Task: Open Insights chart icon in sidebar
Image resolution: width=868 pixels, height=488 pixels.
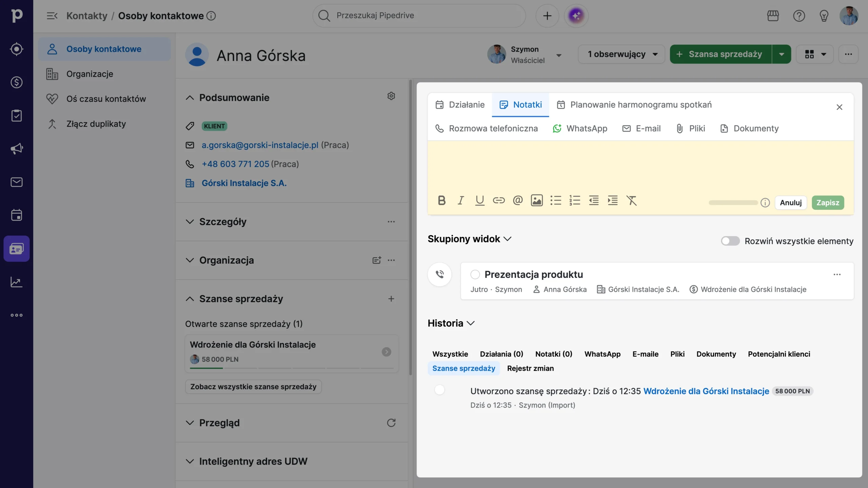Action: (x=16, y=282)
